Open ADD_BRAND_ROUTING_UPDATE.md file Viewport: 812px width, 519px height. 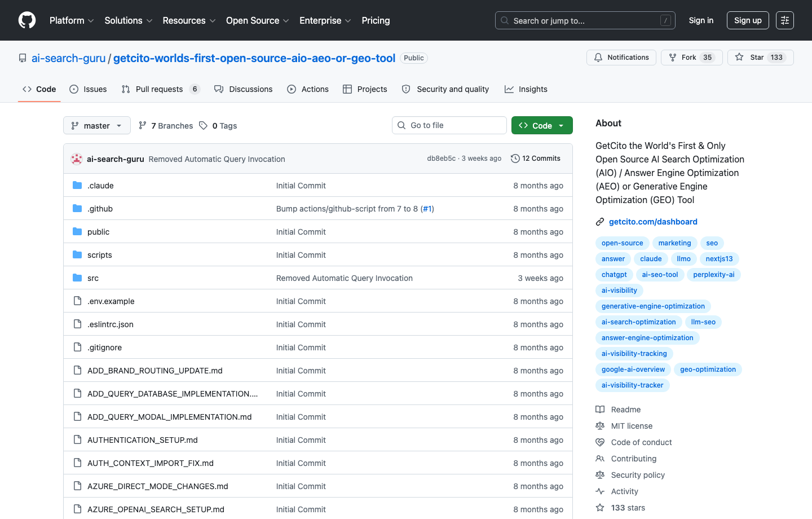click(155, 371)
